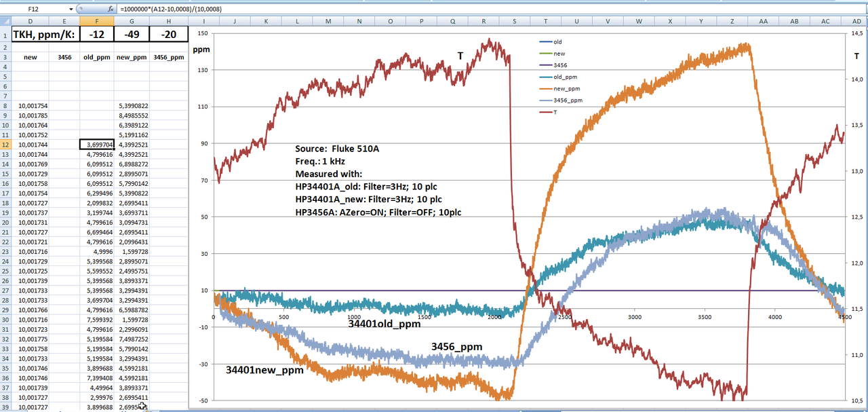Click the 'new' legend entry in chart
Image resolution: width=868 pixels, height=412 pixels.
pyautogui.click(x=551, y=54)
